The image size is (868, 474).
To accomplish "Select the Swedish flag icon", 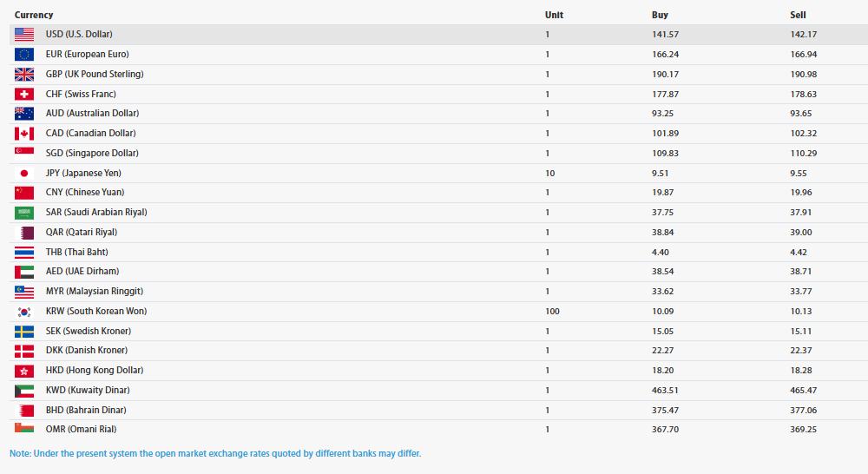I will (x=24, y=332).
